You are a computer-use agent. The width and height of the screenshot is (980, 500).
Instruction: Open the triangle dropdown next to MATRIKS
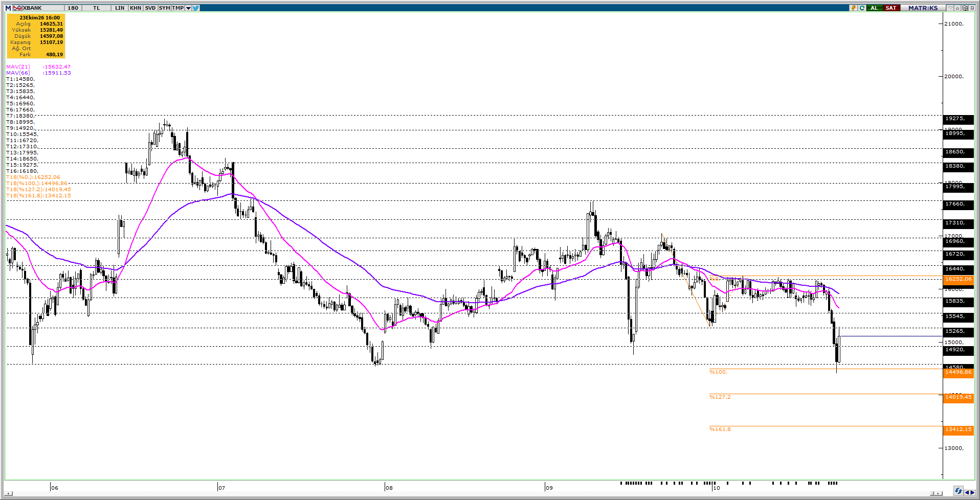click(x=950, y=8)
